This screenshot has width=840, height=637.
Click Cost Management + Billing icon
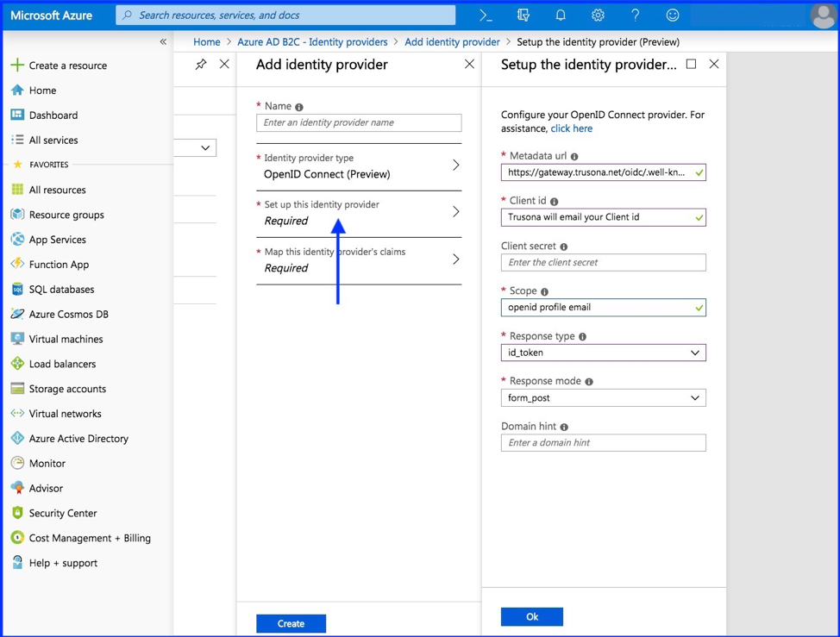pos(17,538)
